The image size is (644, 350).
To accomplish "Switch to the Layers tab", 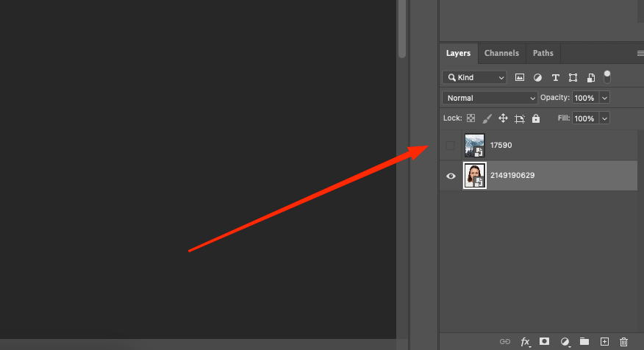I will click(x=458, y=54).
